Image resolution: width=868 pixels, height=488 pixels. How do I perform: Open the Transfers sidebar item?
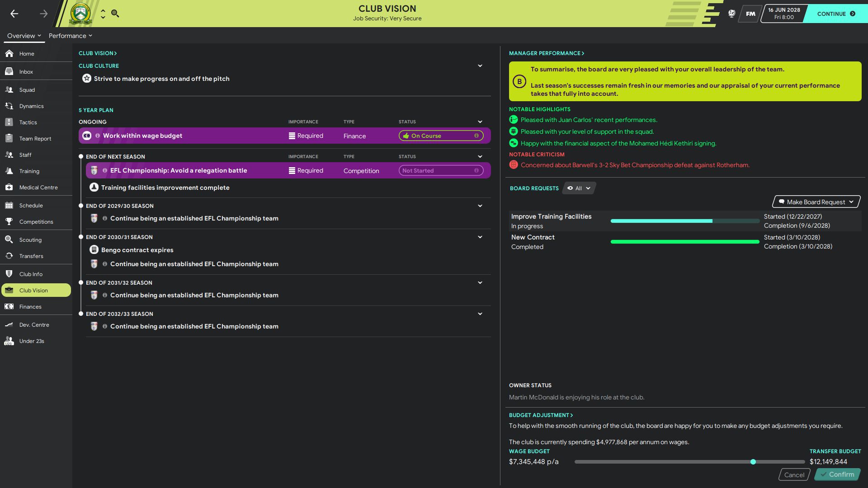[36, 256]
